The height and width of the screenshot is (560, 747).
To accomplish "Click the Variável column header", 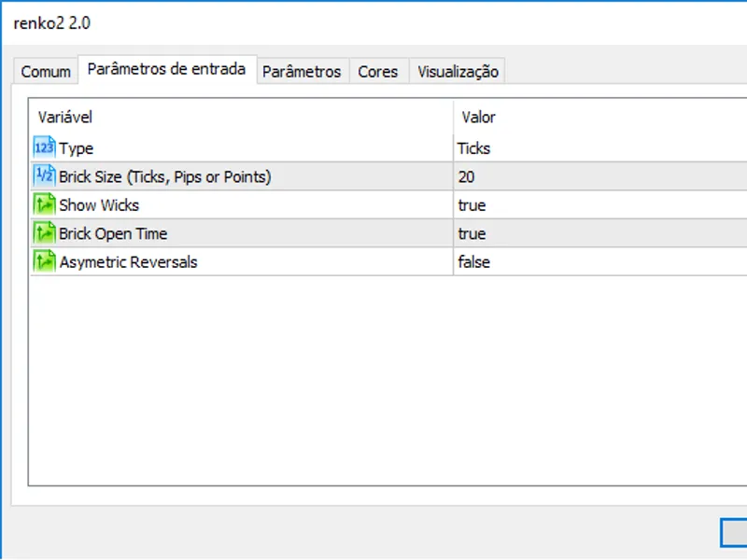I will tap(65, 118).
